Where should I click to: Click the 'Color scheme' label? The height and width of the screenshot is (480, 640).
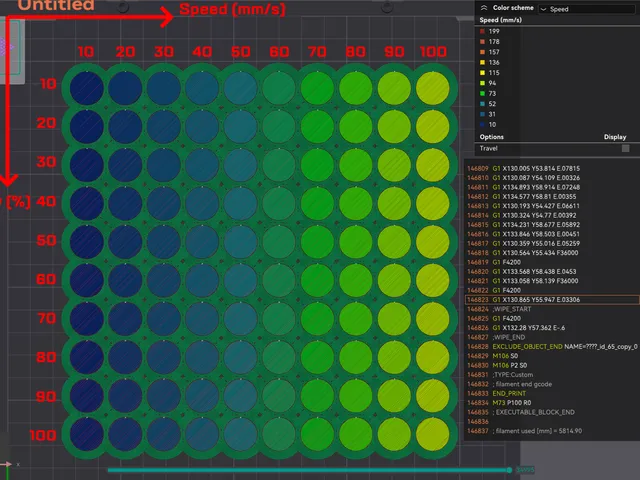tap(513, 8)
